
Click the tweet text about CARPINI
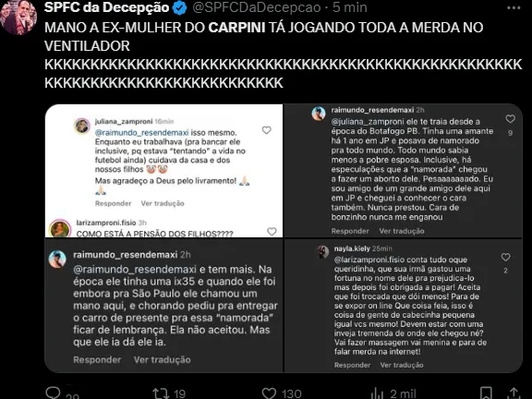[283, 55]
